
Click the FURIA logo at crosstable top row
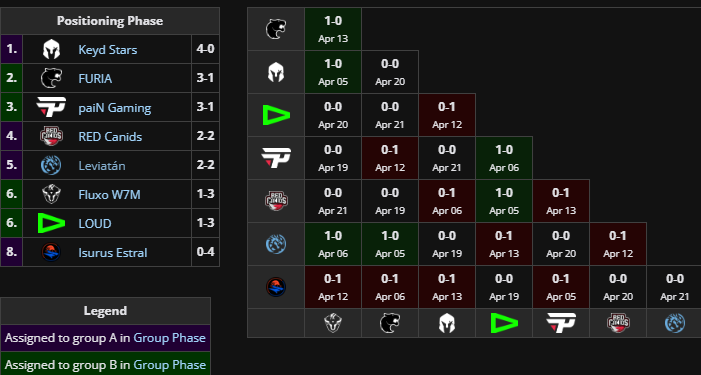(276, 29)
